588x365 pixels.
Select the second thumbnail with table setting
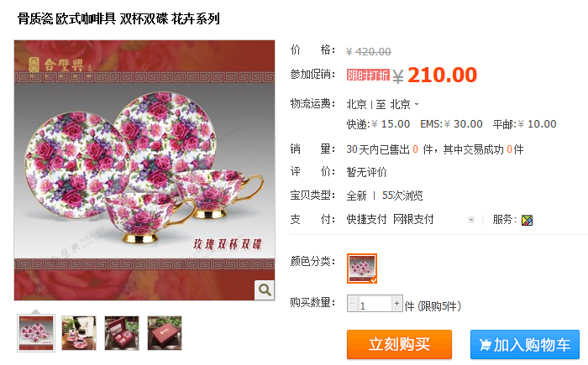79,333
